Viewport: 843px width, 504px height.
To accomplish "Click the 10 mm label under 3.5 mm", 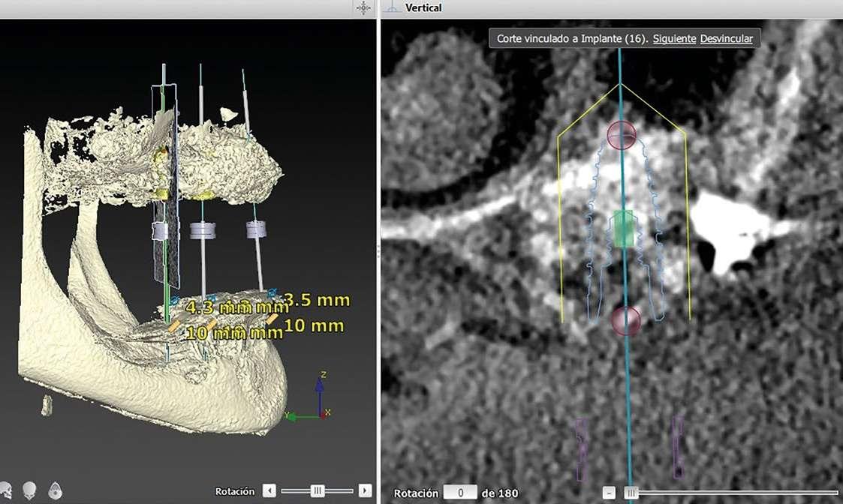I will pos(314,325).
